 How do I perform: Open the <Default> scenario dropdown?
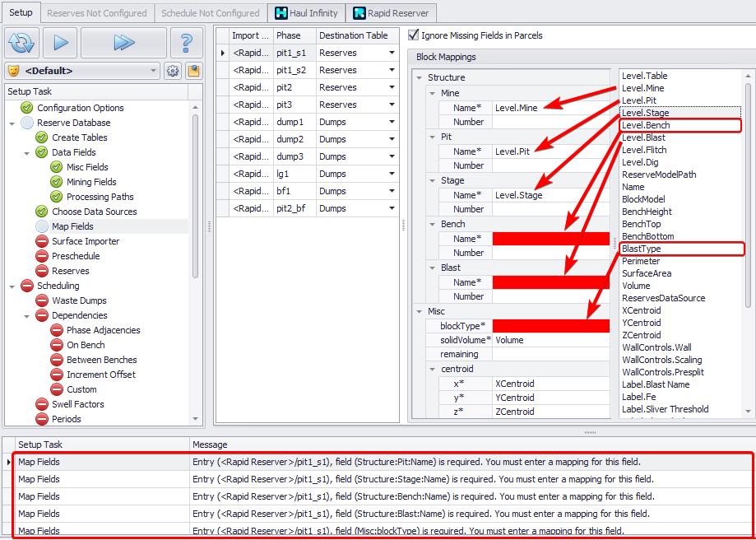coord(82,71)
